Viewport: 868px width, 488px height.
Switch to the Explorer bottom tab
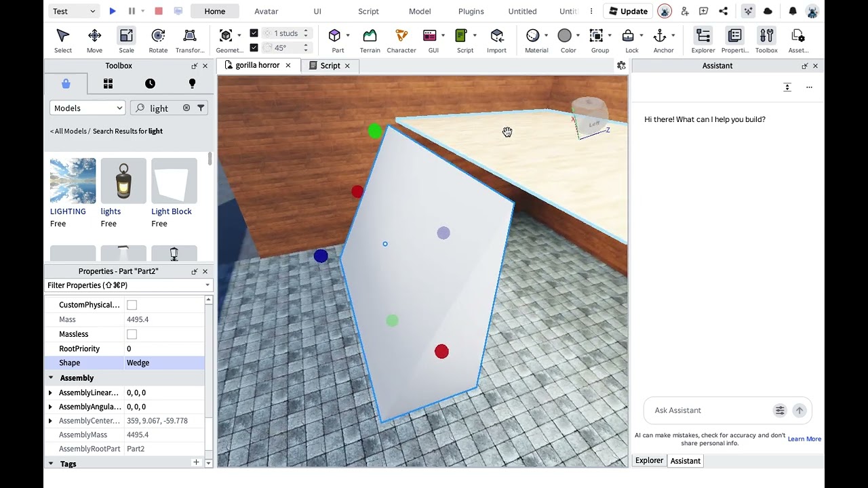click(649, 460)
